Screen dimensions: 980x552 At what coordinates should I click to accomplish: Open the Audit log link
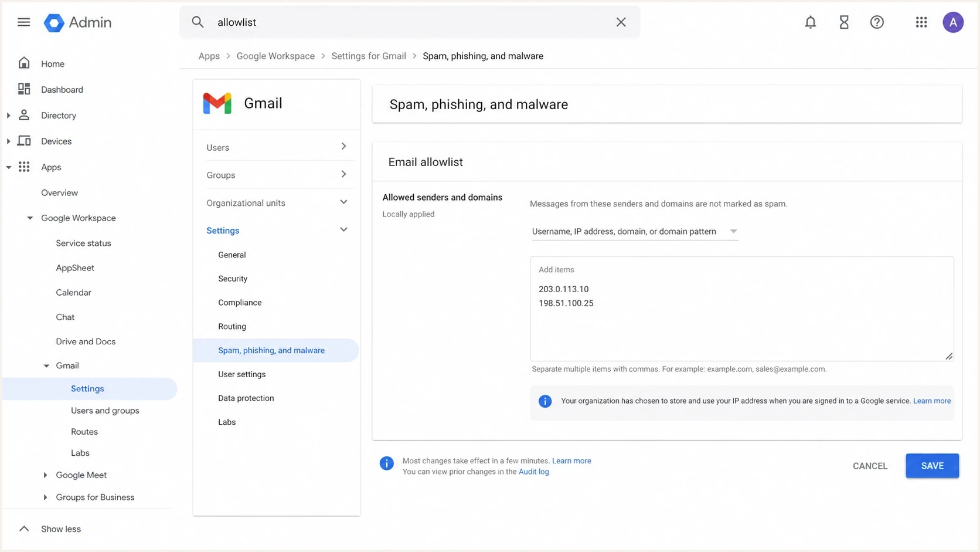click(533, 472)
